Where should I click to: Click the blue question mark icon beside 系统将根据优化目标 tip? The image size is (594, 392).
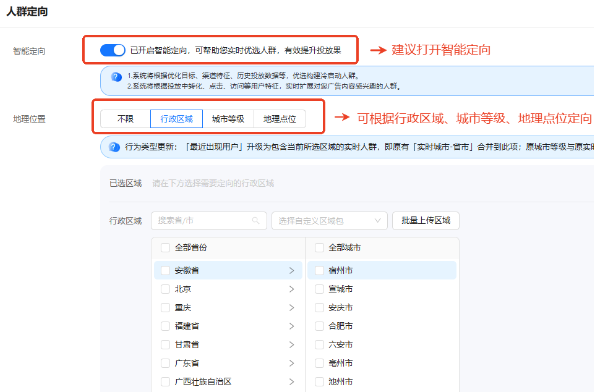[x=116, y=77]
